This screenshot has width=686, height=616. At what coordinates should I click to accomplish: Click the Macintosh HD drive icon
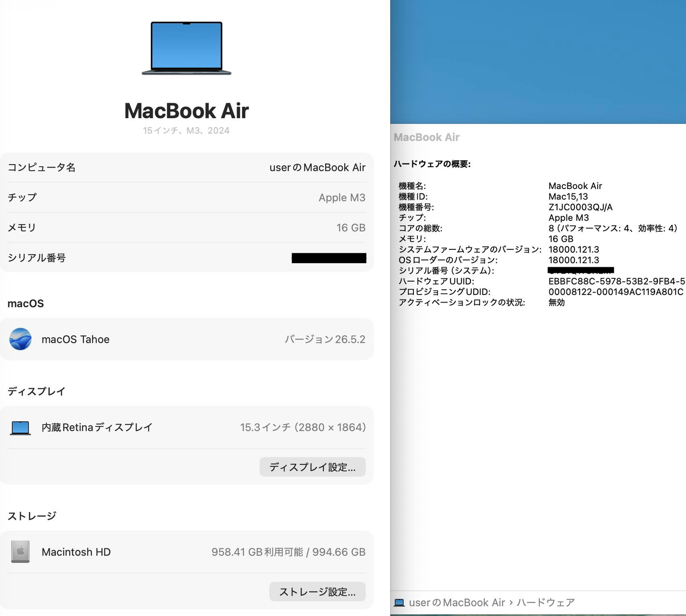[20, 552]
